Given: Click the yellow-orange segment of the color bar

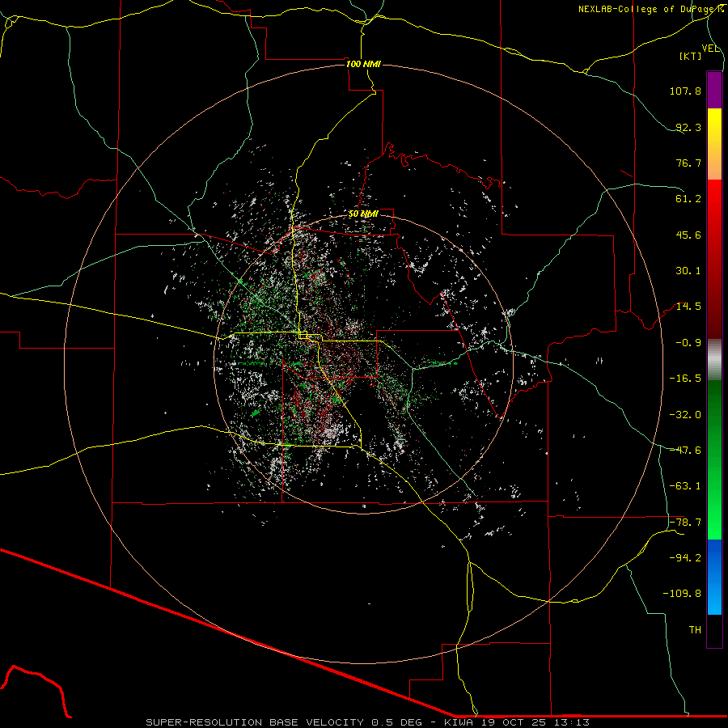Looking at the screenshot, I should coord(714,144).
